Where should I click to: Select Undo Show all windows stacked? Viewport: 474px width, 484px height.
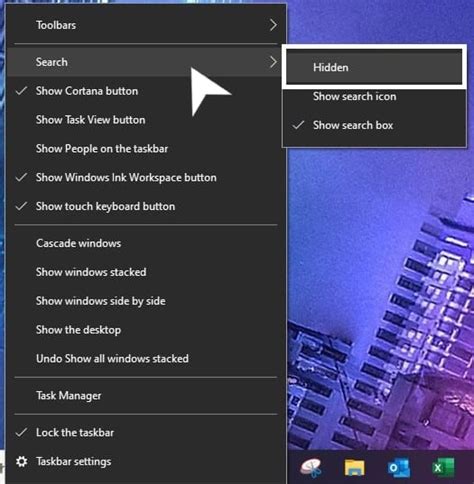click(x=146, y=359)
